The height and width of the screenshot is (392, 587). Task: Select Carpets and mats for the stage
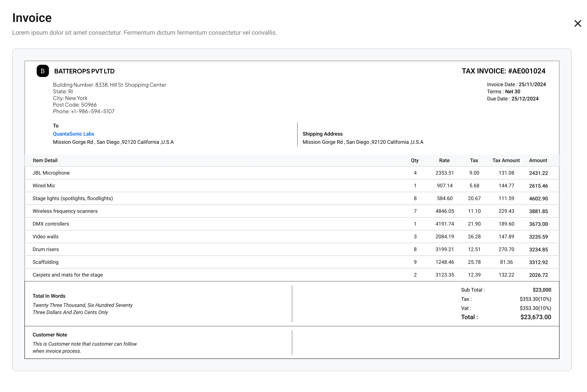(292, 275)
